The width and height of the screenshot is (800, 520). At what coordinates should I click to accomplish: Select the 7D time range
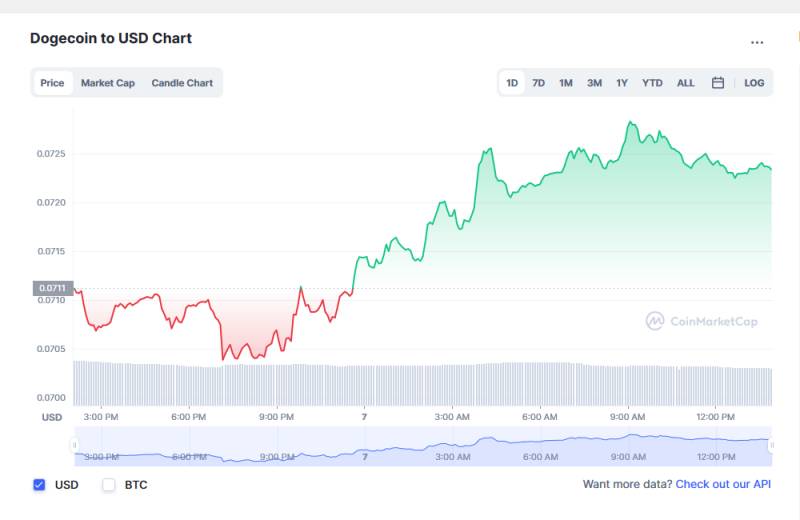pos(538,83)
